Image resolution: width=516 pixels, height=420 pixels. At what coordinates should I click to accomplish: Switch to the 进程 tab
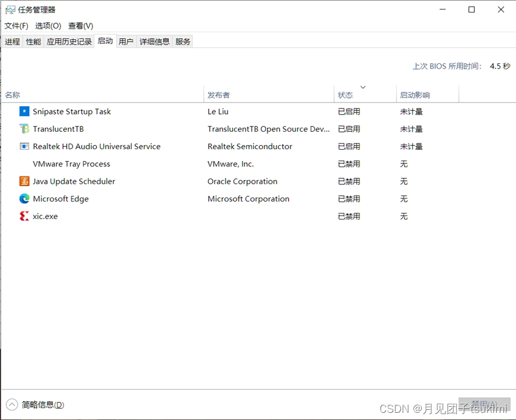point(13,42)
